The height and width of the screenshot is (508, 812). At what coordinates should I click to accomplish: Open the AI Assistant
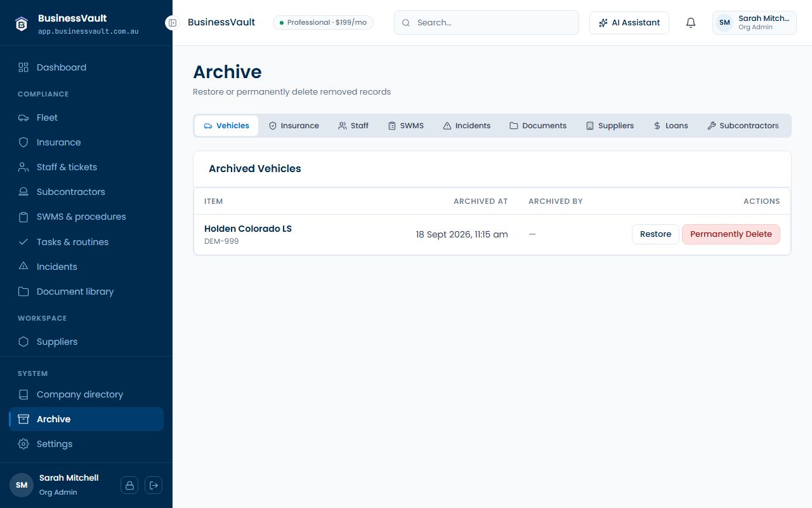click(x=629, y=23)
